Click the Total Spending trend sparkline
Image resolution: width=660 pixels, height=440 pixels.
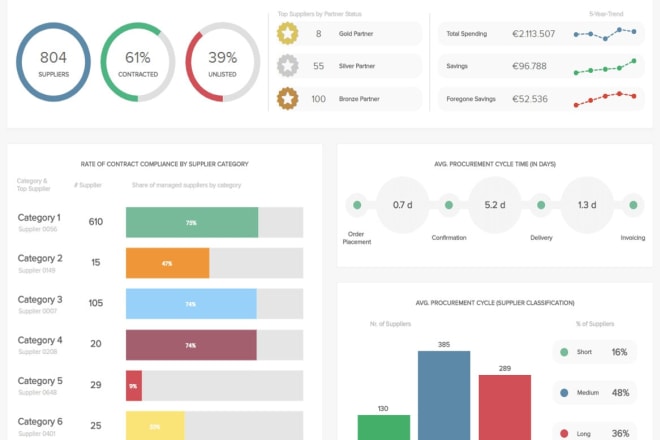click(x=605, y=34)
